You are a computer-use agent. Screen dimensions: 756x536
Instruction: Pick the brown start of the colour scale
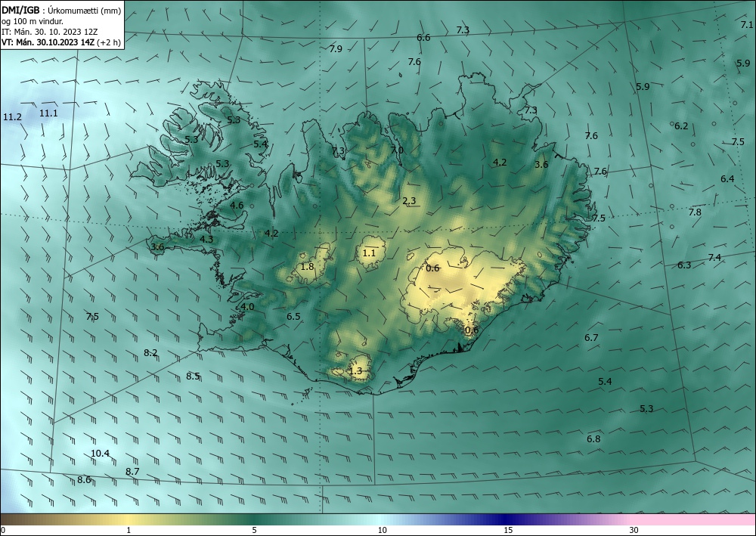coord(14,519)
